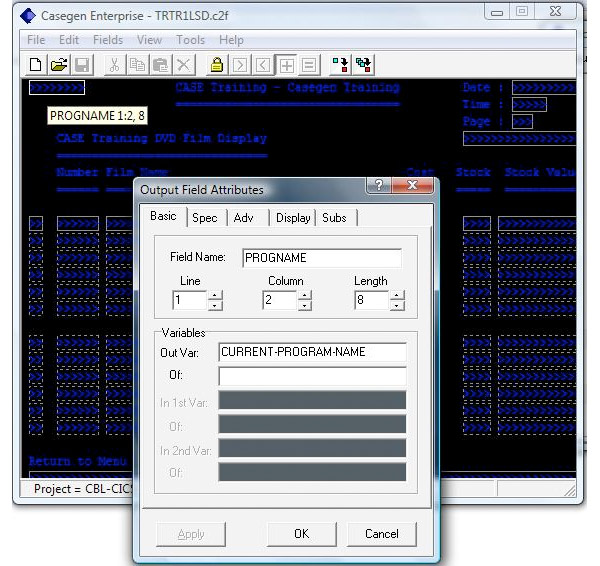Open the Tools menu
The height and width of the screenshot is (566, 600).
point(190,40)
